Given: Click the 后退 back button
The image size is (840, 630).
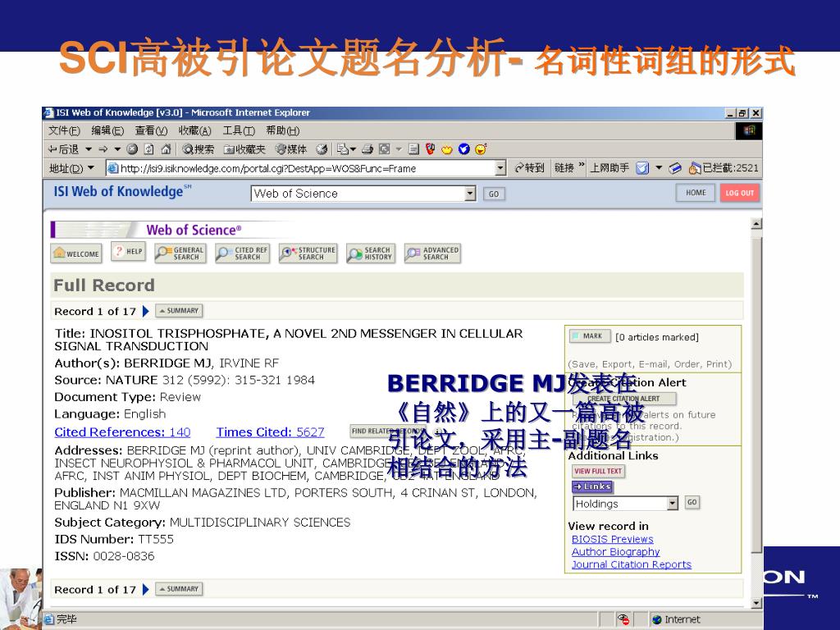Looking at the screenshot, I should click(x=63, y=149).
